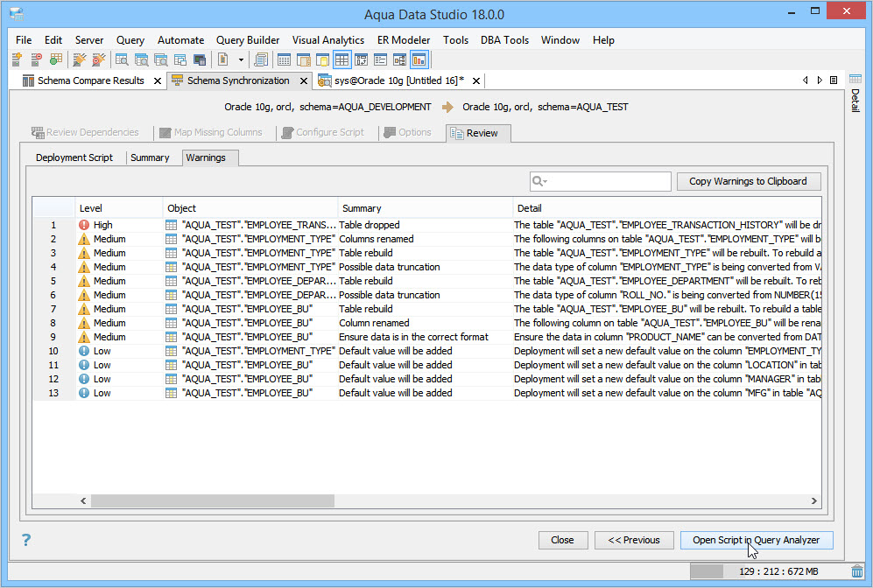The image size is (873, 588).
Task: Click the server icon with red minus
Action: 36,59
